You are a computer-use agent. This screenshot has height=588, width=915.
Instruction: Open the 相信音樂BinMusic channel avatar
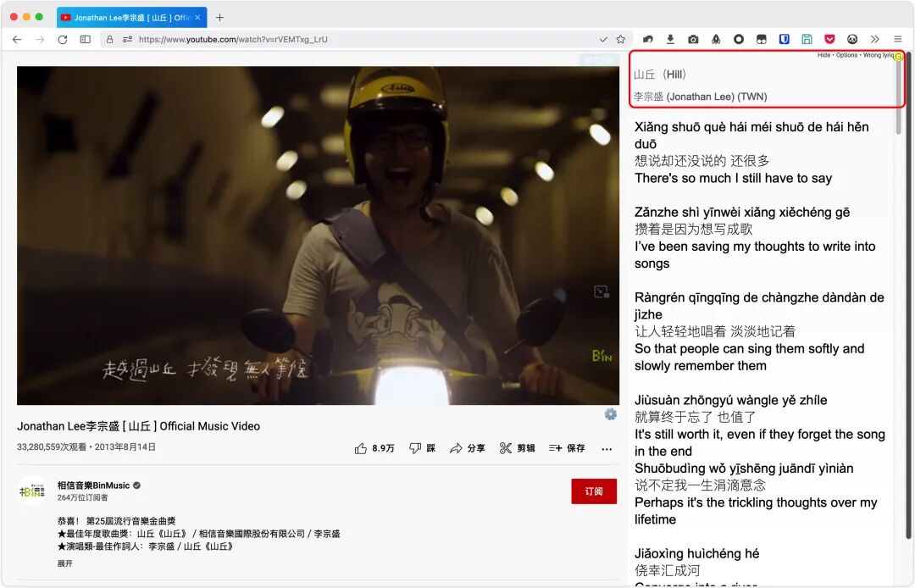[32, 491]
